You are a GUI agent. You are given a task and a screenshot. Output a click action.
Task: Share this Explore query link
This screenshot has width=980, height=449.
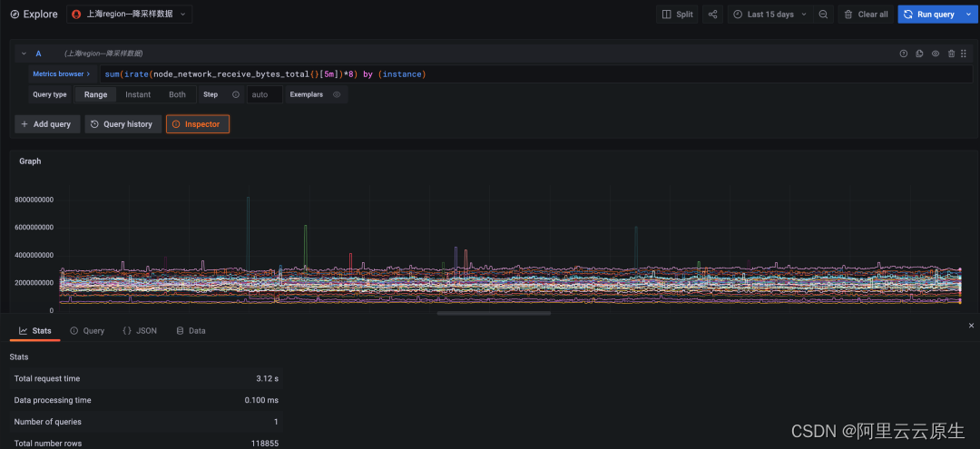click(712, 14)
